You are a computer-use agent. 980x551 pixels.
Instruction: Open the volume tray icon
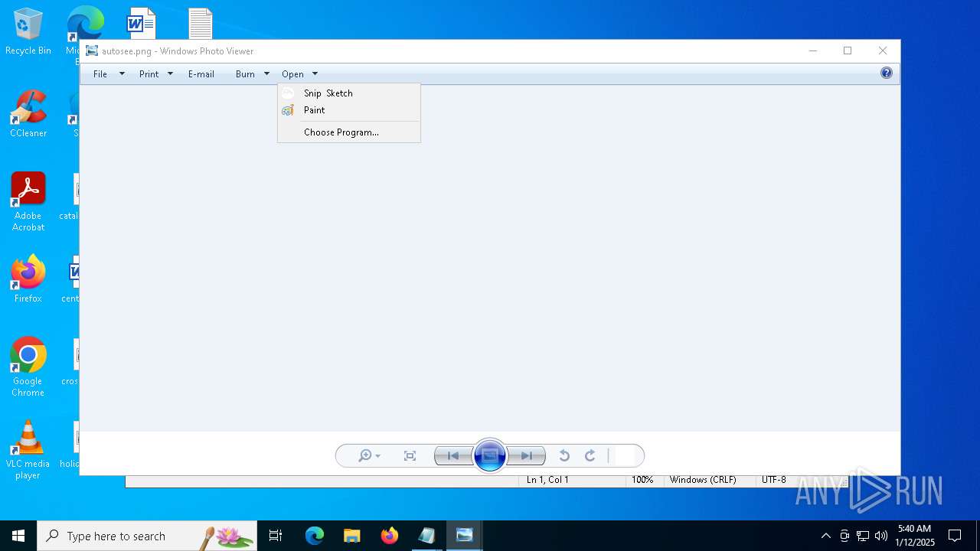click(x=881, y=536)
